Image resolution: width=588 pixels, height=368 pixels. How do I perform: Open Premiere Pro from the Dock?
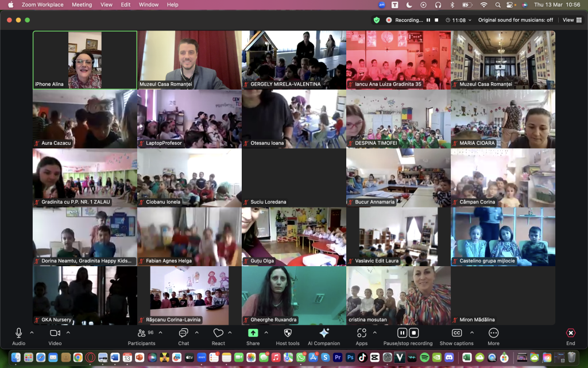pos(338,357)
